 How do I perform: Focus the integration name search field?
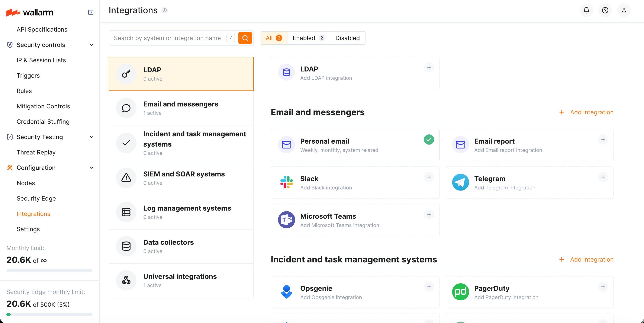[167, 38]
